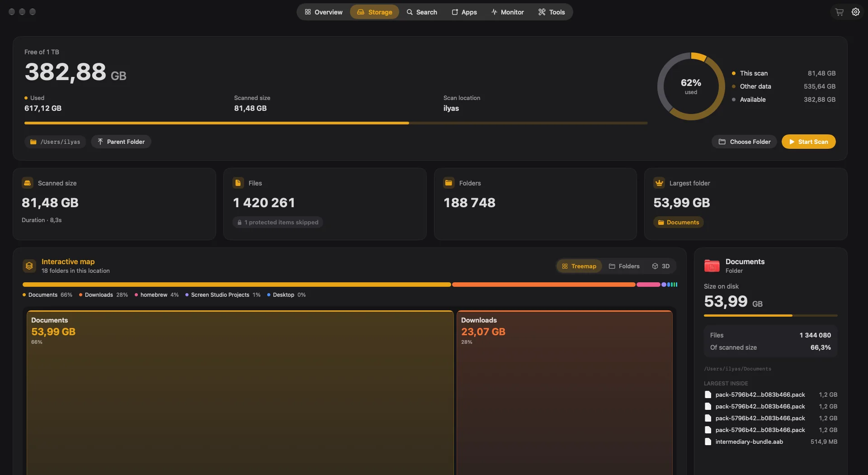868x475 pixels.
Task: Click the Other data legend item
Action: pyautogui.click(x=783, y=86)
